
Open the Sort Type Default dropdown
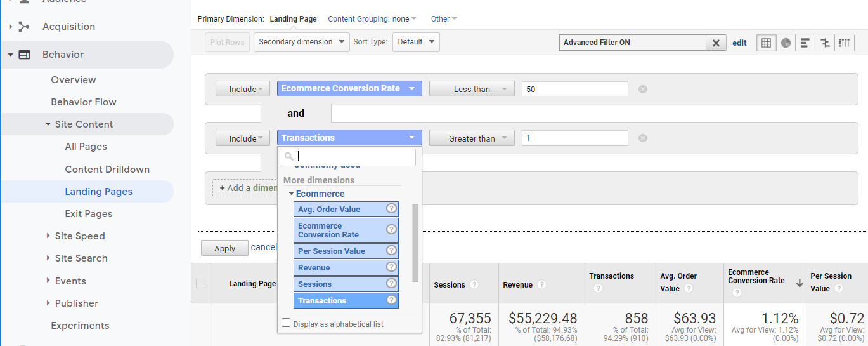coord(416,42)
